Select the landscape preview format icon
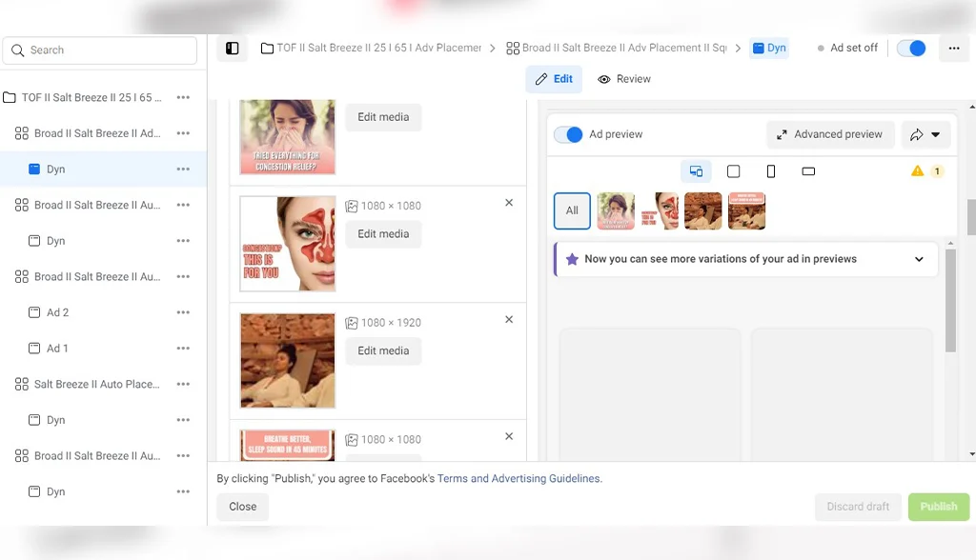976x560 pixels. click(x=808, y=171)
